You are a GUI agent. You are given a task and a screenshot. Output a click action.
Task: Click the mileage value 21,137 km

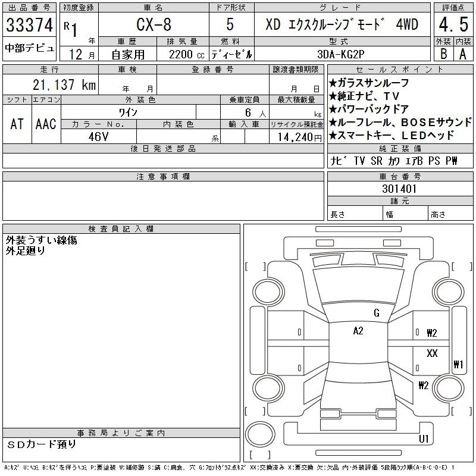click(x=64, y=85)
